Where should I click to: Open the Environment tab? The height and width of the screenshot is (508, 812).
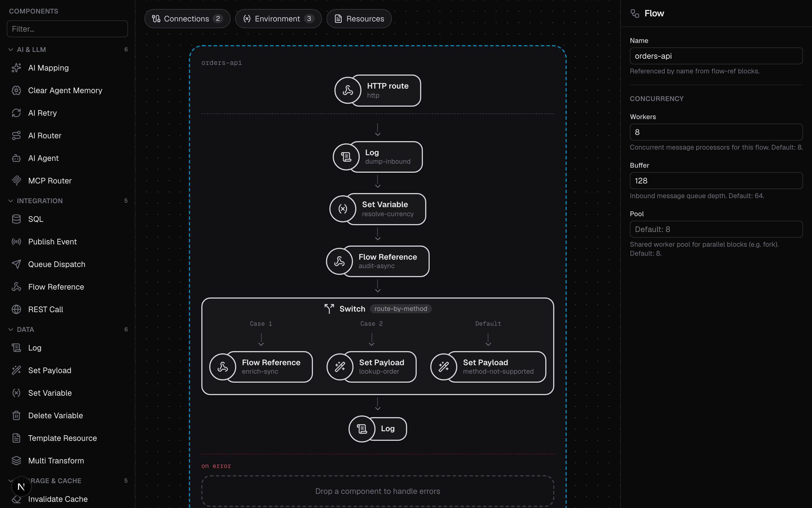278,18
